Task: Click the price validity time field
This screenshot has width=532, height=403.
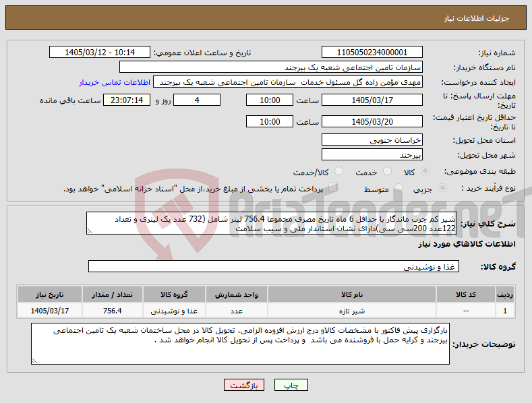Action: (270, 121)
